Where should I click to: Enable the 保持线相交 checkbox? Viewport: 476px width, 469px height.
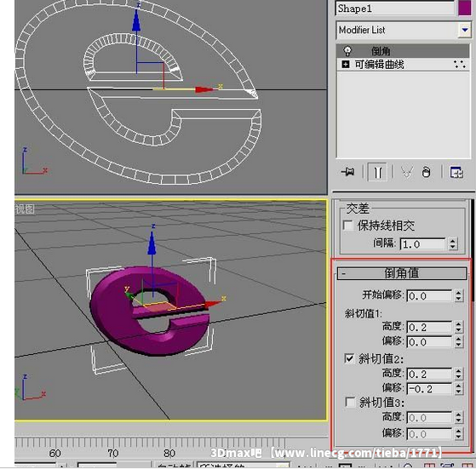pyautogui.click(x=348, y=225)
